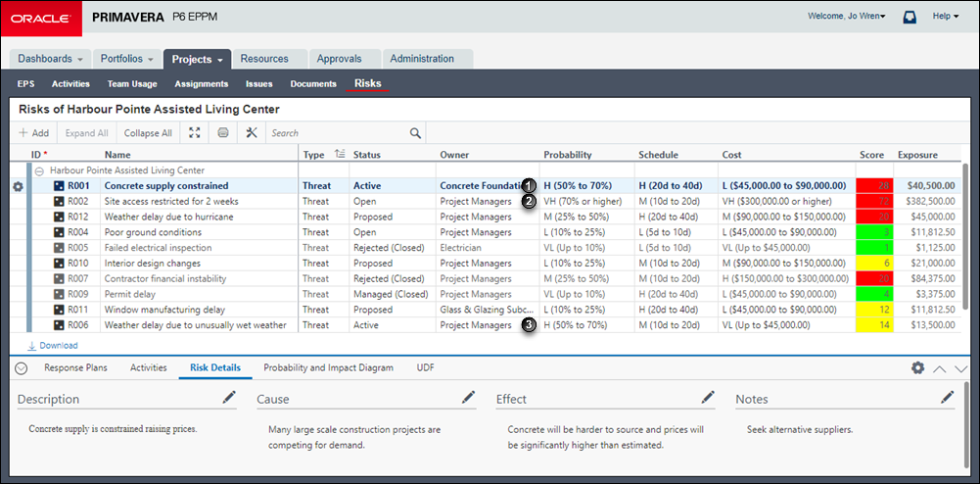Shrink detail panel with down chevron

(961, 369)
